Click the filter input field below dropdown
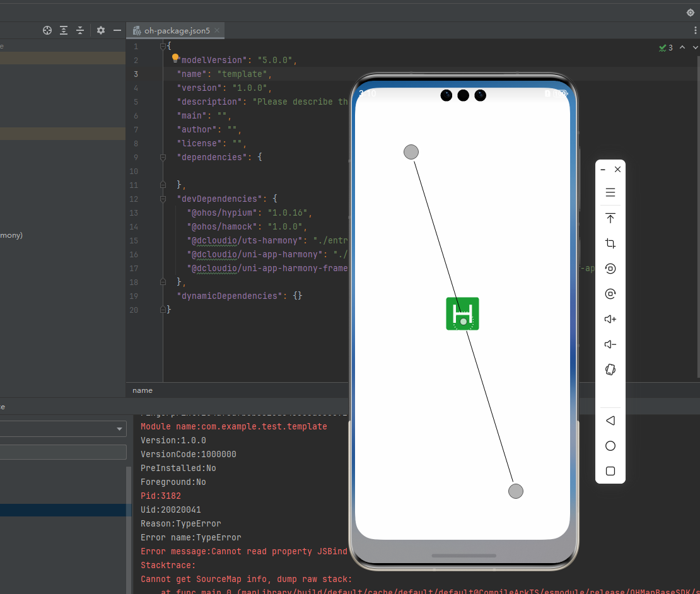Viewport: 700px width, 594px height. point(62,452)
